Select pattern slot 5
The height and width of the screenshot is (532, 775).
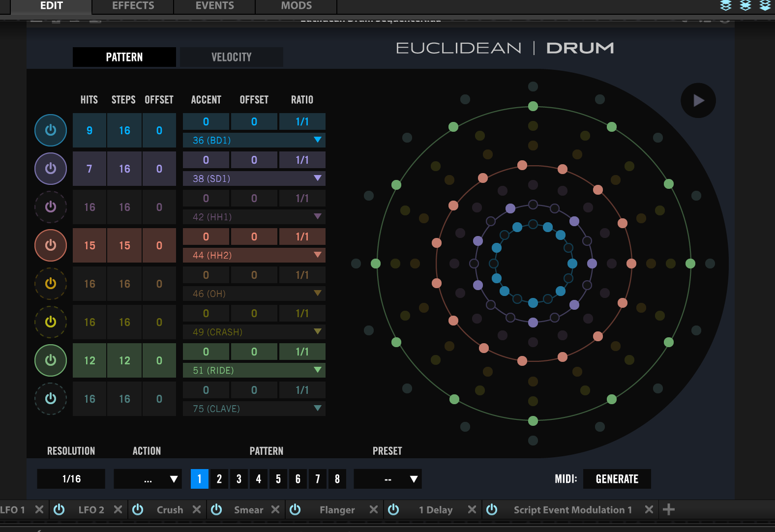[x=278, y=479]
